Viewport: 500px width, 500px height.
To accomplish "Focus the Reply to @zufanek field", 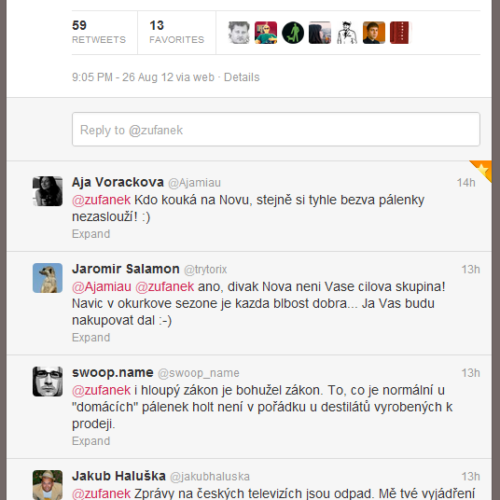I will [276, 129].
